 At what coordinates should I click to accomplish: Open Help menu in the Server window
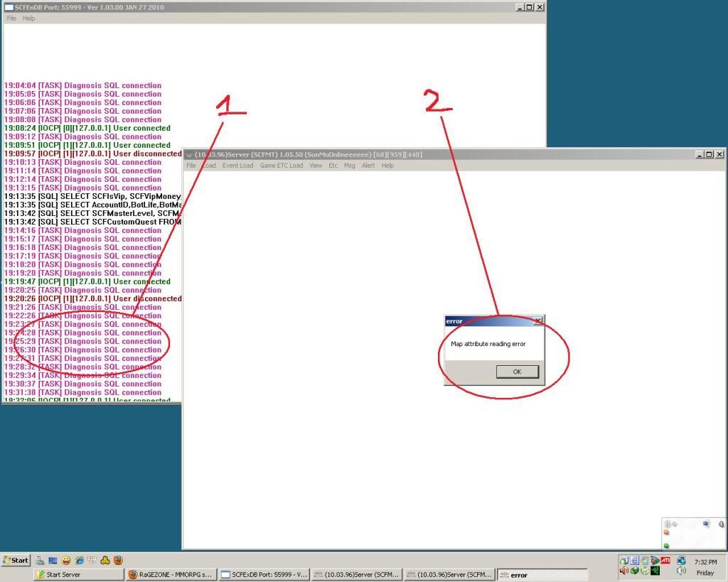click(387, 166)
